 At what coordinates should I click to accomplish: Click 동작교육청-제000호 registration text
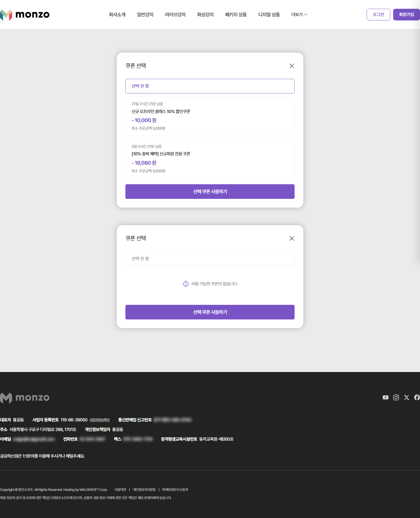[x=216, y=439]
